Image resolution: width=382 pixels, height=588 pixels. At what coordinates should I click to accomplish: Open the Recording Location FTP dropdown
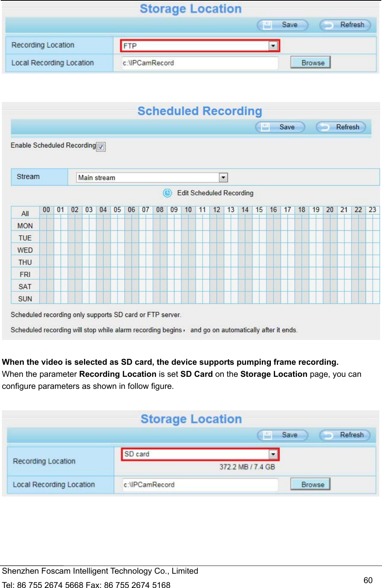click(274, 45)
